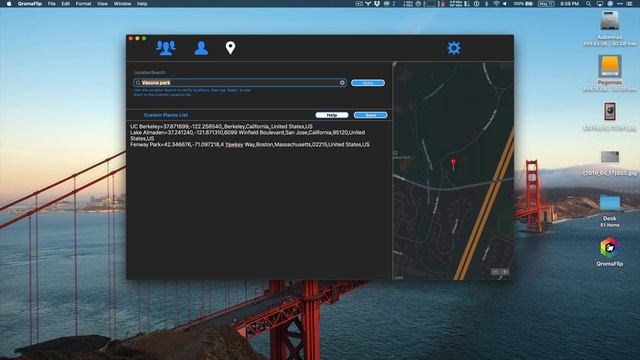Open the single user profile icon
The width and height of the screenshot is (640, 360).
201,48
